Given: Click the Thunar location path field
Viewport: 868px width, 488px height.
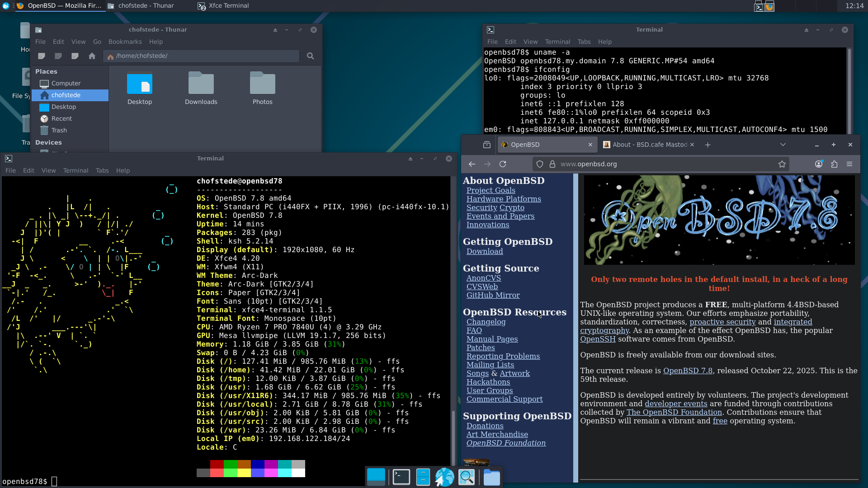Looking at the screenshot, I should [x=203, y=56].
